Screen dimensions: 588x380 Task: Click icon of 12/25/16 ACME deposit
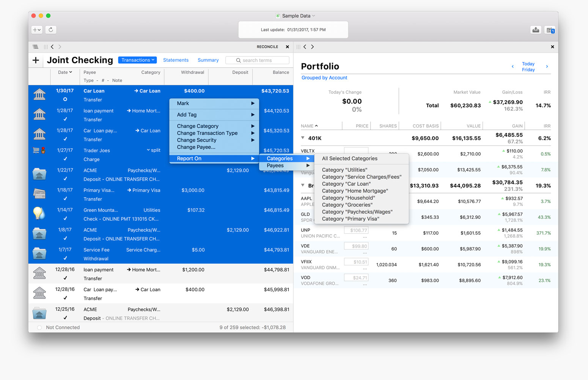click(39, 313)
